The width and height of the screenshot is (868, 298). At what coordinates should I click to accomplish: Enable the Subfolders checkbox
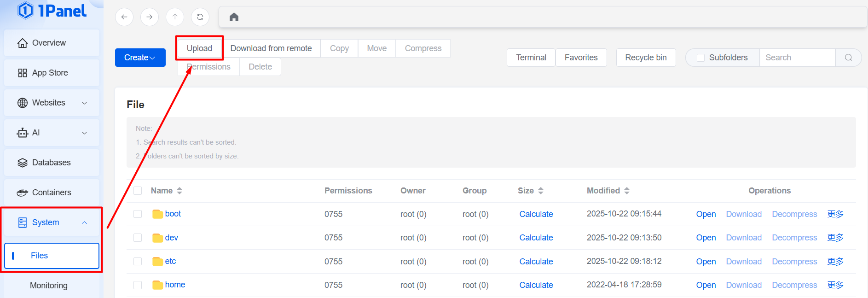(x=700, y=58)
